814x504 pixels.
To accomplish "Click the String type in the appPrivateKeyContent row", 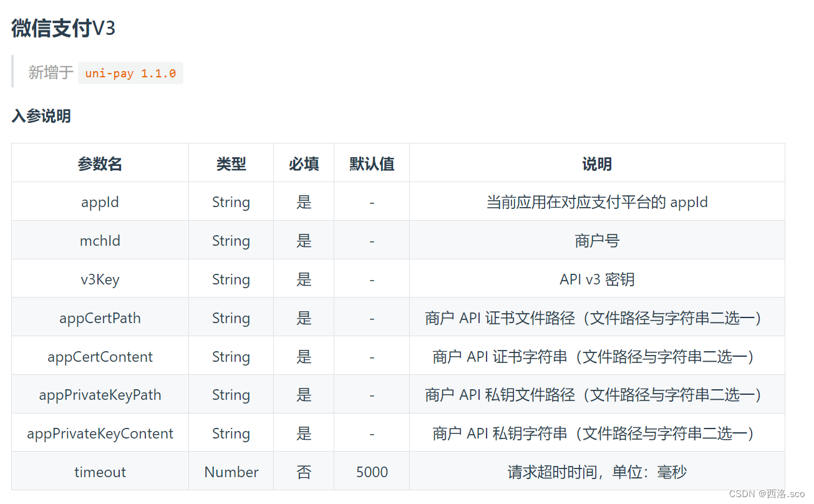I will click(231, 434).
